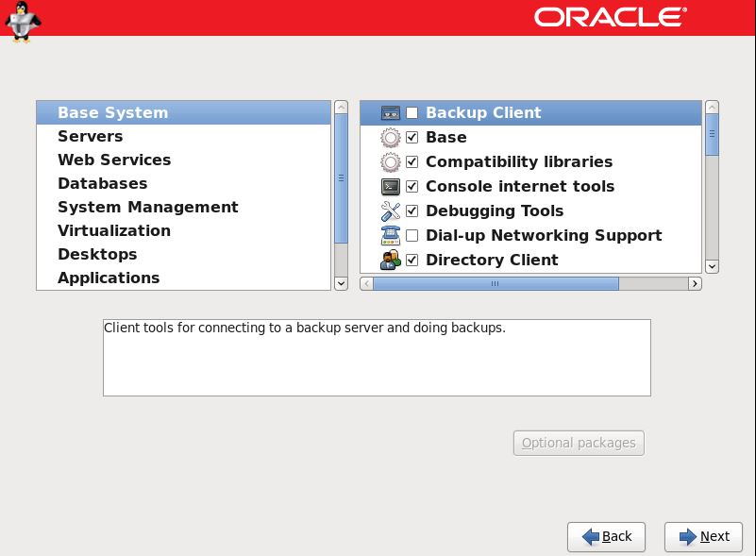
Task: Enable the Backup Client checkbox
Action: click(412, 113)
